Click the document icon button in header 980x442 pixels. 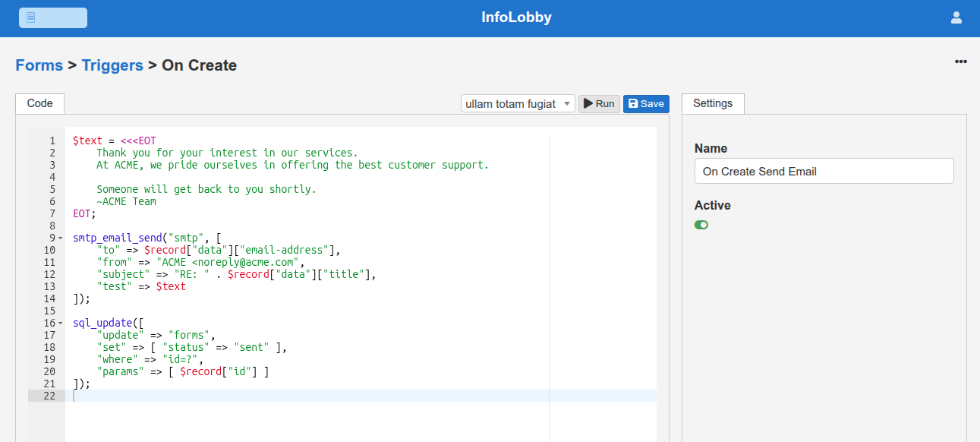pos(52,18)
